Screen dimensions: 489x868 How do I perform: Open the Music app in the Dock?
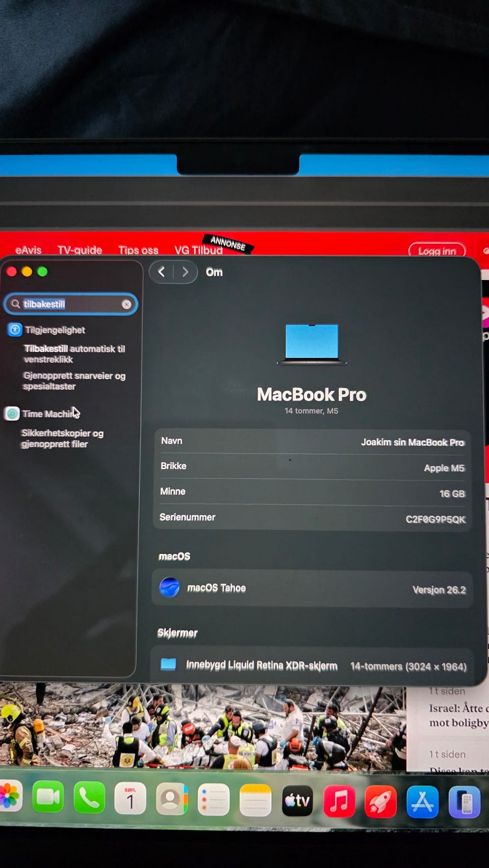point(339,801)
